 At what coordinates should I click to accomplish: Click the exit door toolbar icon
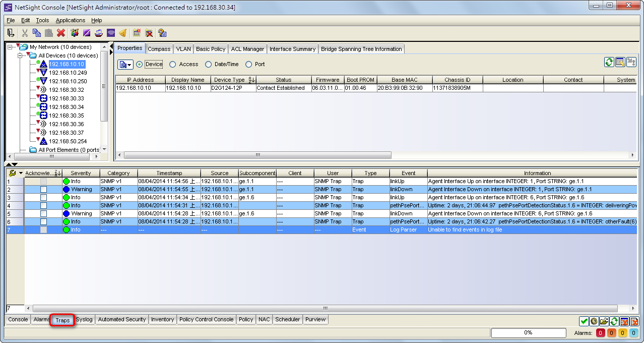[x=11, y=33]
